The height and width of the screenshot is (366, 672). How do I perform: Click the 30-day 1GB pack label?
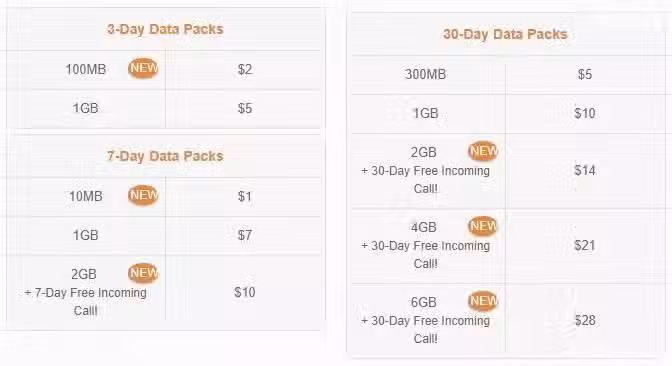425,113
